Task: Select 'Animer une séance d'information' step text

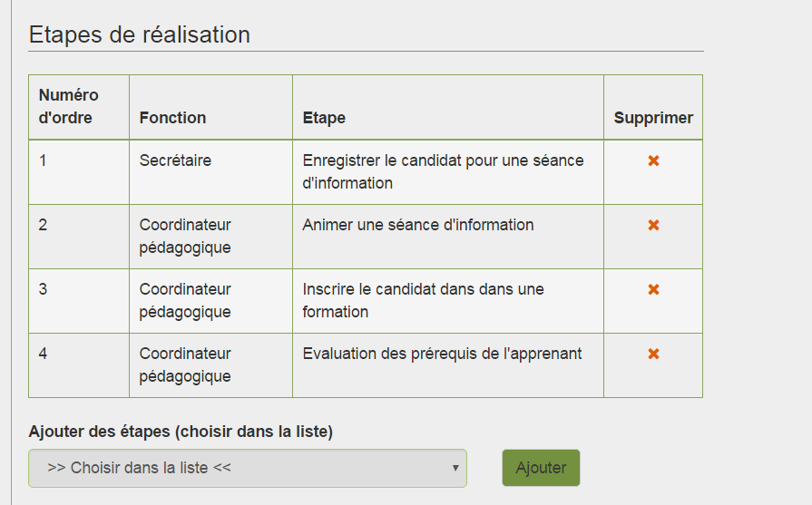Action: click(418, 225)
